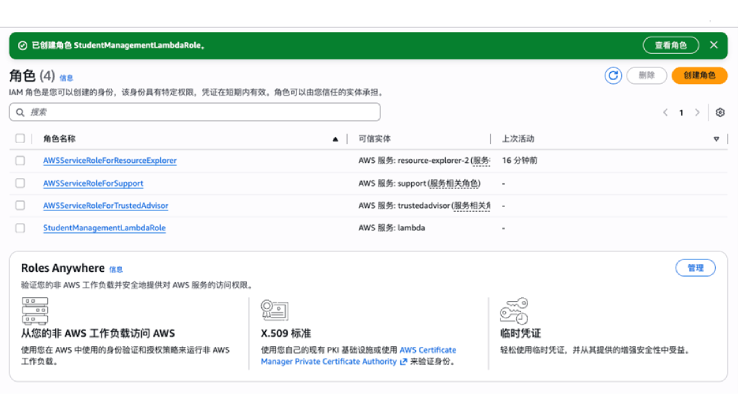The image size is (739, 415).
Task: Click the trusted entities column header
Action: click(374, 139)
